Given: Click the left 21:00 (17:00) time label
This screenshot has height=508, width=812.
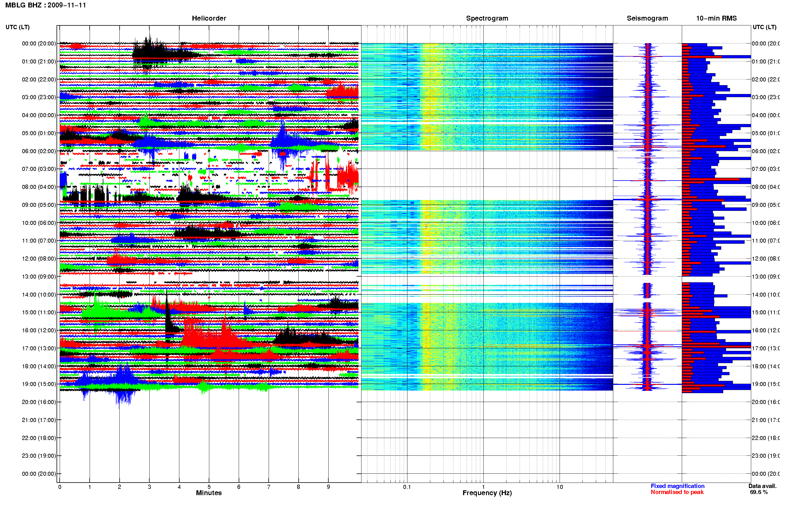Looking at the screenshot, I should pos(39,420).
